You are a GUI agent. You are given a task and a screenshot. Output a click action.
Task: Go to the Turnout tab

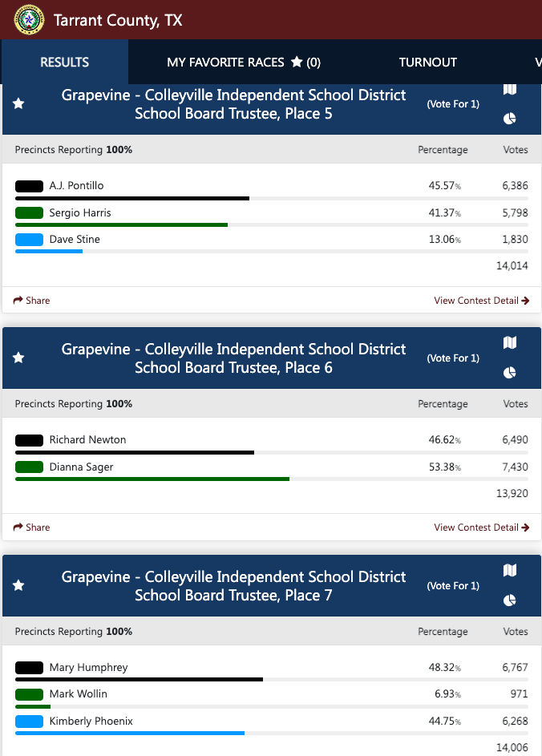(x=428, y=63)
